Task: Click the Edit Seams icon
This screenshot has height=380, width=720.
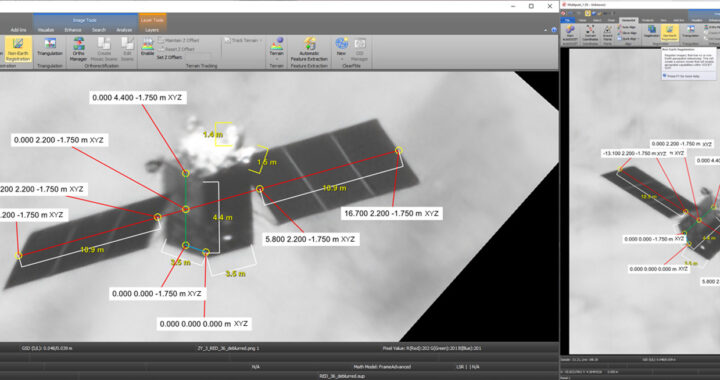Action: pos(127,50)
